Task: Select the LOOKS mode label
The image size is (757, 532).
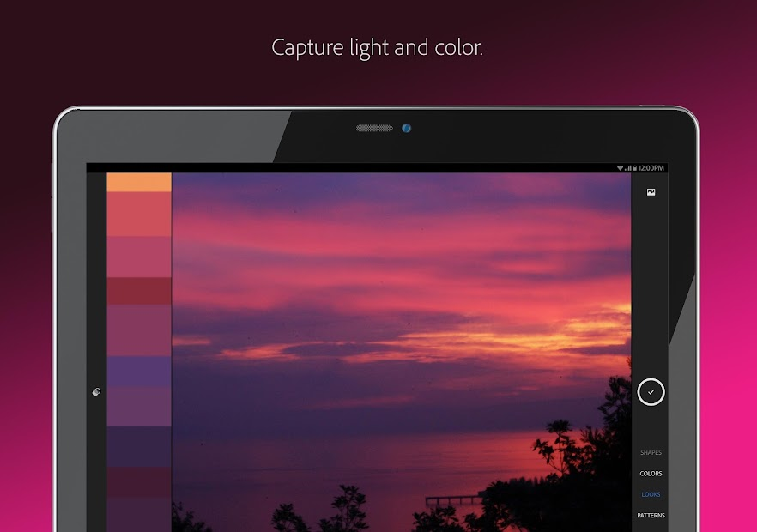Action: 650,494
